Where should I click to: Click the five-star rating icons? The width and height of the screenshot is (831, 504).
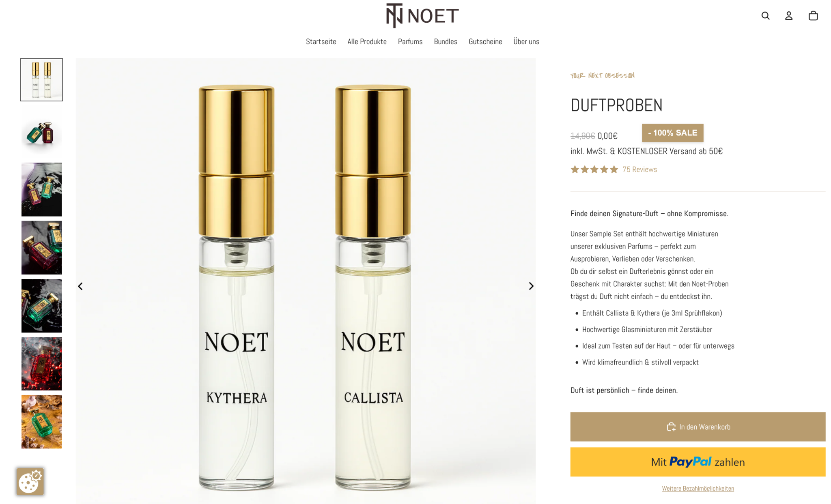(594, 169)
